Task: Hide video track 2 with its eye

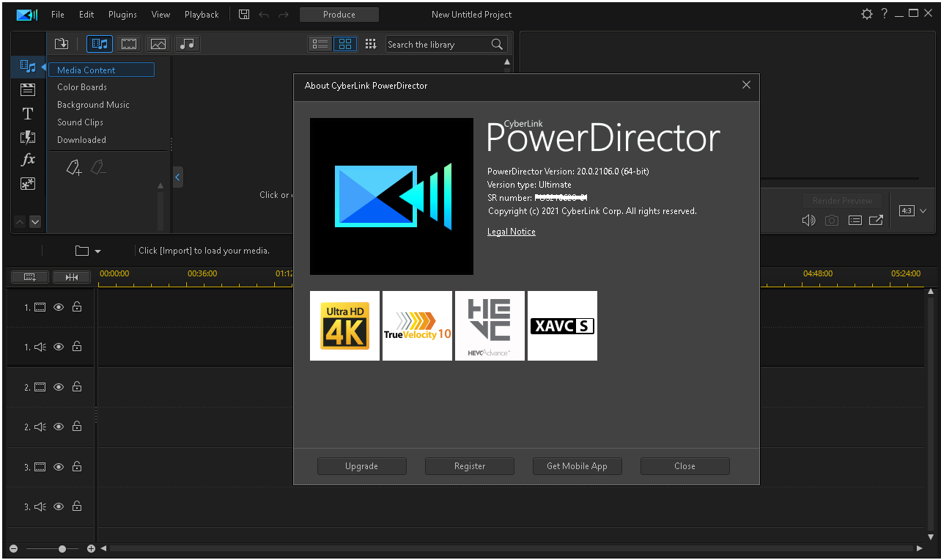Action: pos(59,387)
